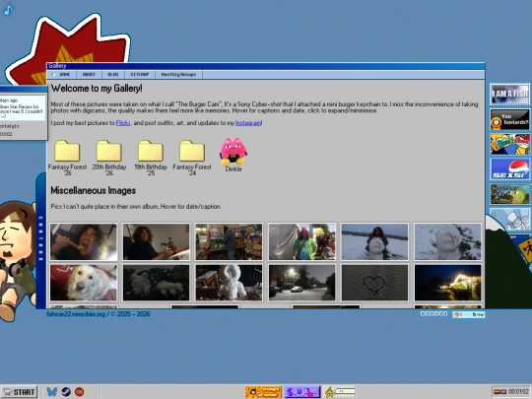
Task: Expand the white dog photo
Action: click(x=84, y=283)
